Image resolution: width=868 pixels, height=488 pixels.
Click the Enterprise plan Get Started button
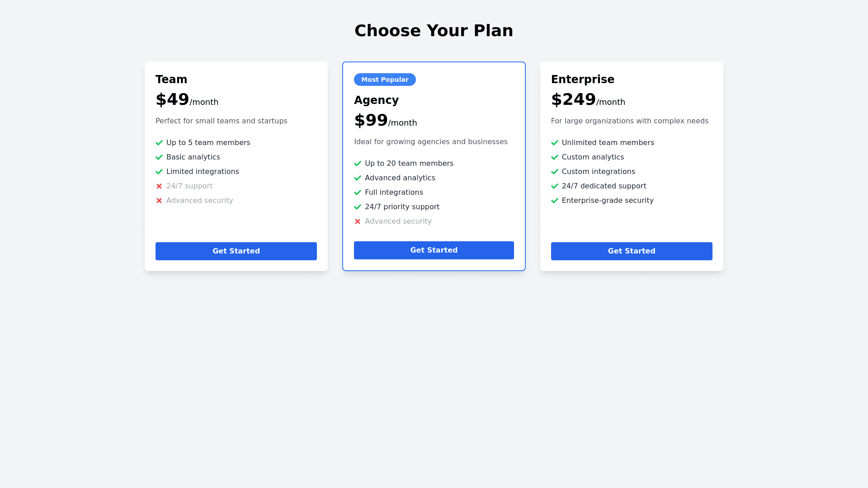(631, 251)
